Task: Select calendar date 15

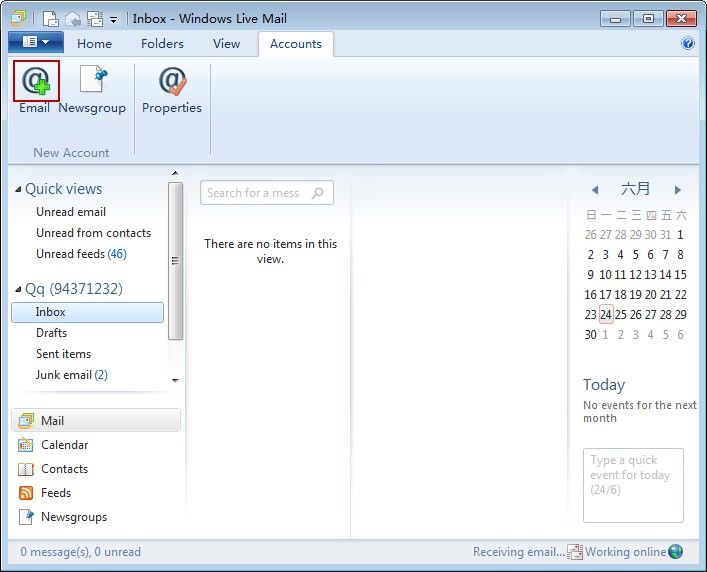Action: coord(680,275)
